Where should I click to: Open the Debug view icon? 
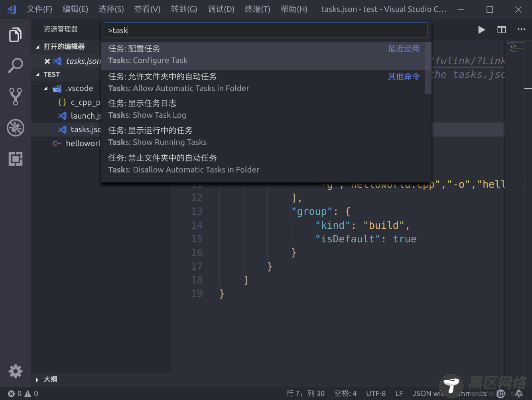[x=16, y=128]
